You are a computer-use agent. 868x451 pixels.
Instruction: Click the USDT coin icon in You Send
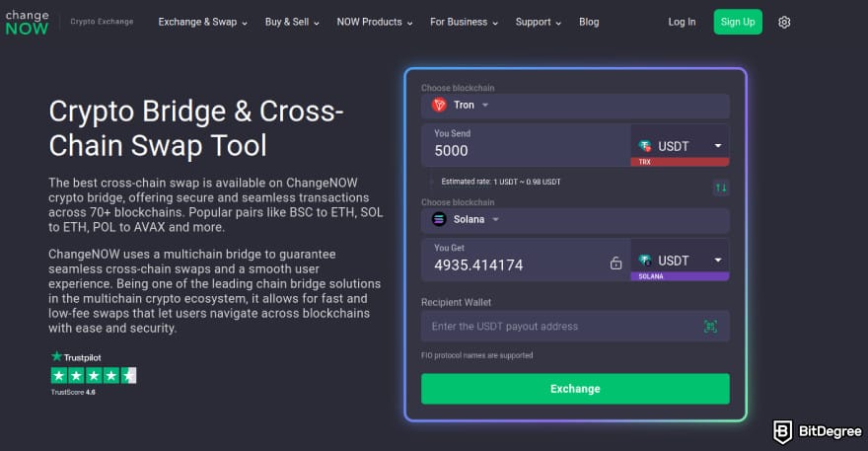click(644, 146)
